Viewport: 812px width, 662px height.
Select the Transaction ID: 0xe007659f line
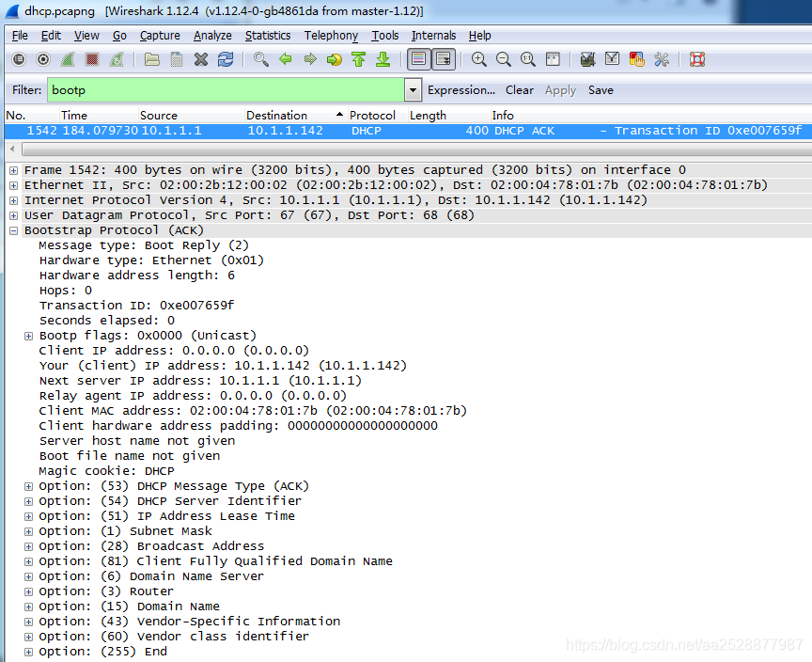pyautogui.click(x=136, y=306)
